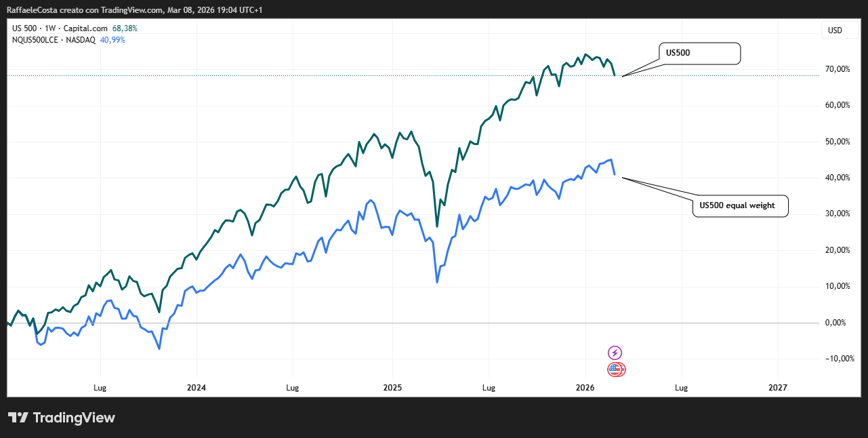Click the 2026 label on time axis
This screenshot has width=868, height=438.
point(585,388)
